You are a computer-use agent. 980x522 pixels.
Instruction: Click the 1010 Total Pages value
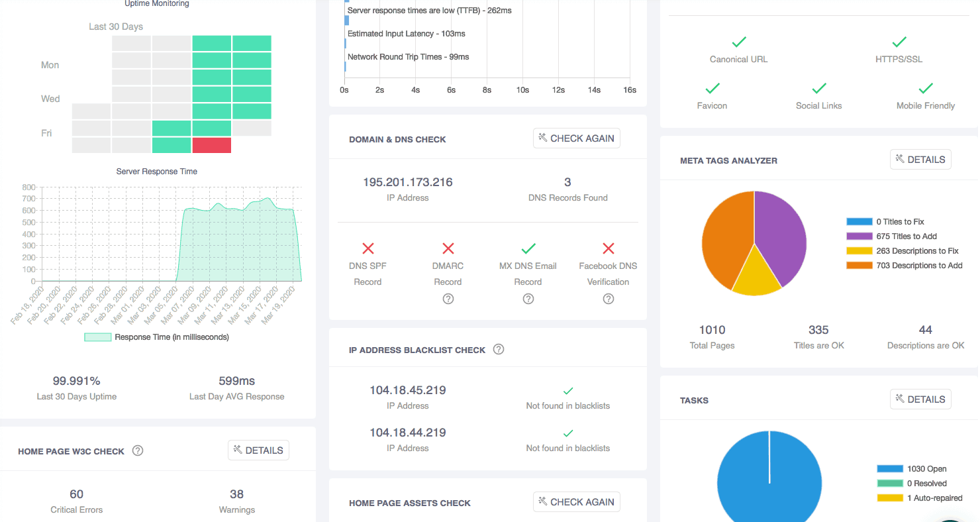[712, 330]
